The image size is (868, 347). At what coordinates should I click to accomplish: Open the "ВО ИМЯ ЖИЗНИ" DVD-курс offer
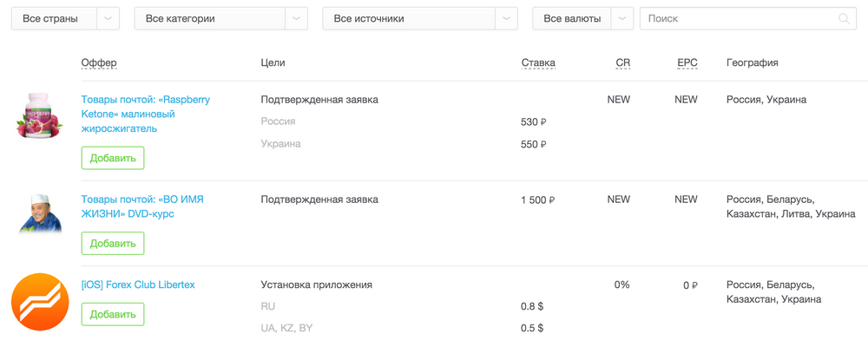(142, 206)
